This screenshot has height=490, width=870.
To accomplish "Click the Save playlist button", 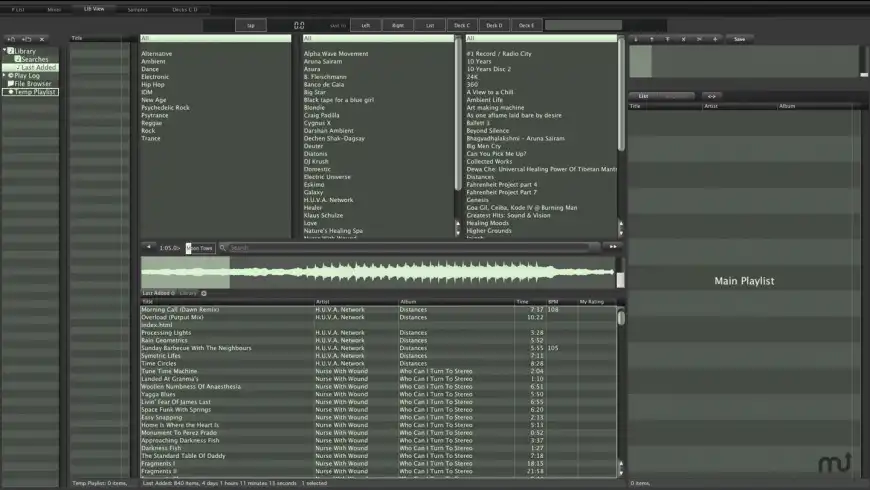I will point(739,39).
